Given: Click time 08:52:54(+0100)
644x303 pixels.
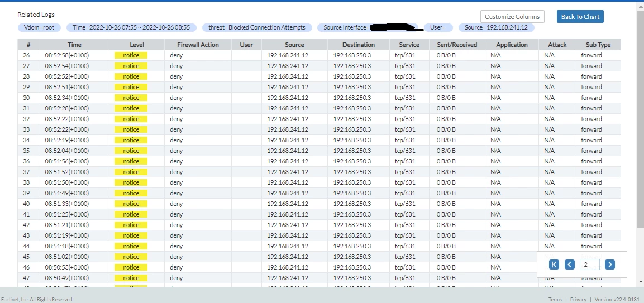Looking at the screenshot, I should tap(67, 66).
